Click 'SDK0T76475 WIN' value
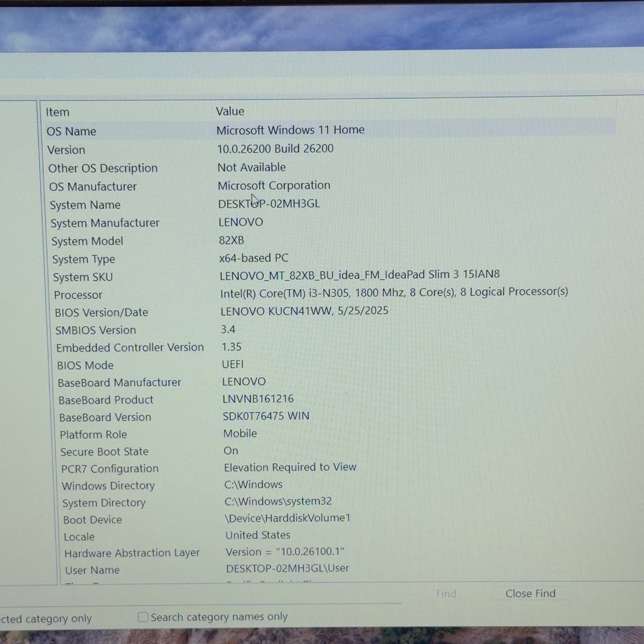 (266, 416)
